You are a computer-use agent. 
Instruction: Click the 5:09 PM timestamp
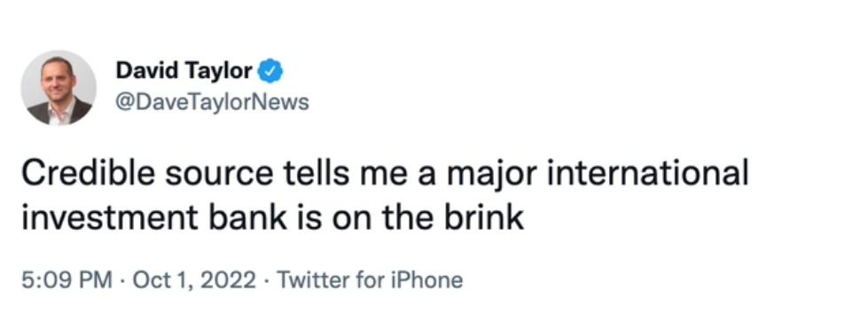point(67,279)
